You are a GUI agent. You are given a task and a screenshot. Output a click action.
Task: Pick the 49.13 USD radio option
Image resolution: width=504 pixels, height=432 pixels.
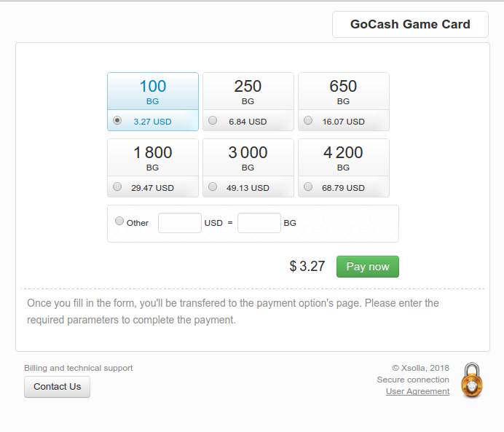213,186
